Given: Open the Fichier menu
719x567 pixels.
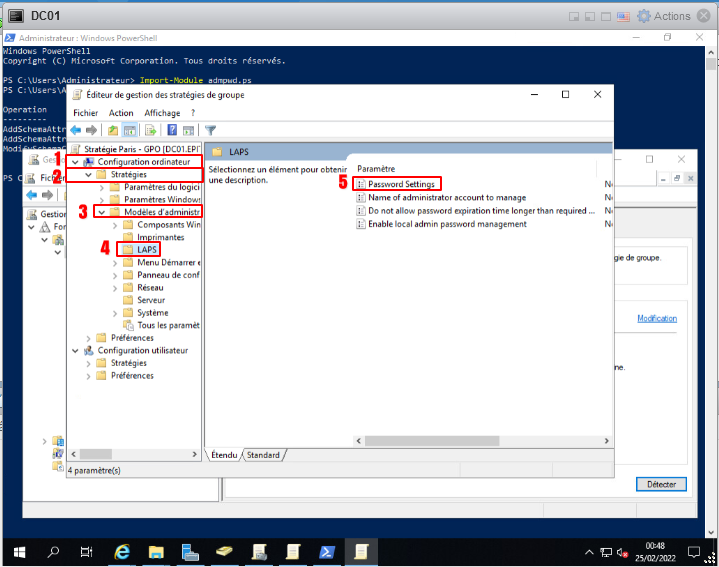Looking at the screenshot, I should coord(86,113).
